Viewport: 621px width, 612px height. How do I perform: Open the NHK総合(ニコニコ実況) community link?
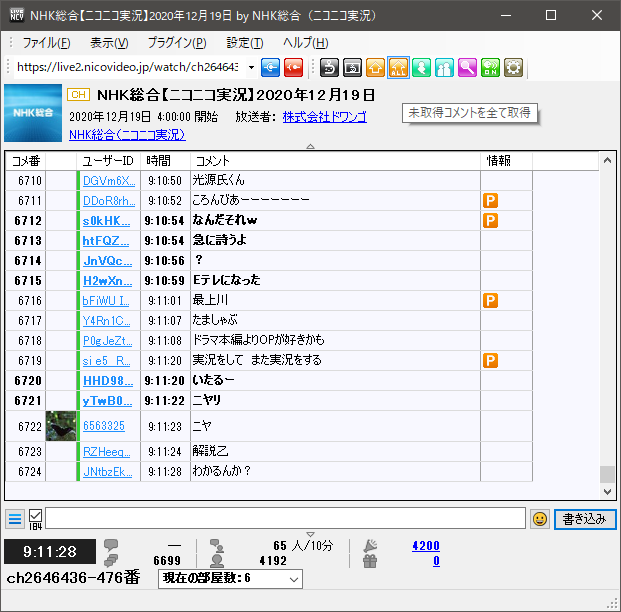(x=127, y=135)
